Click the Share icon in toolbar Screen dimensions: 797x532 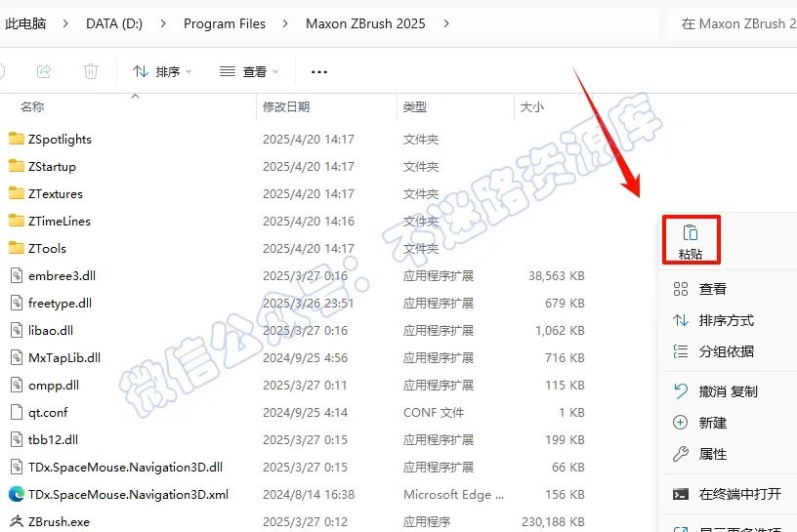pyautogui.click(x=44, y=71)
